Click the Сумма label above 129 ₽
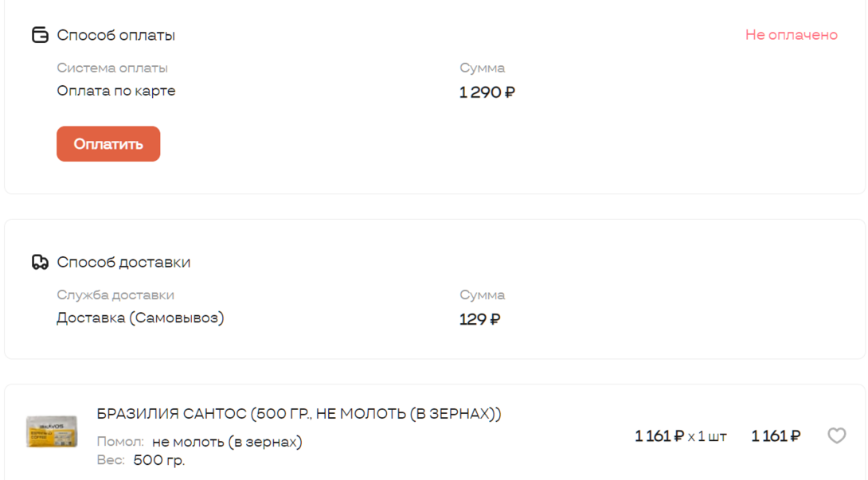The width and height of the screenshot is (868, 480). pos(482,295)
